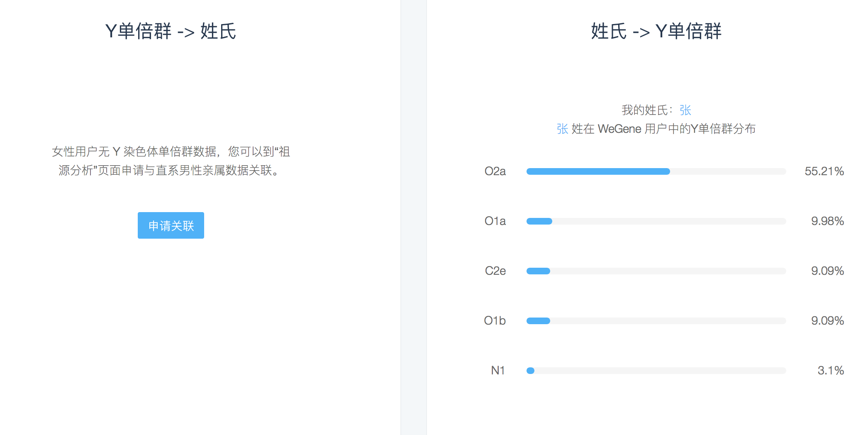The image size is (868, 435).
Task: Click the 3.1% percentage value
Action: click(x=831, y=370)
